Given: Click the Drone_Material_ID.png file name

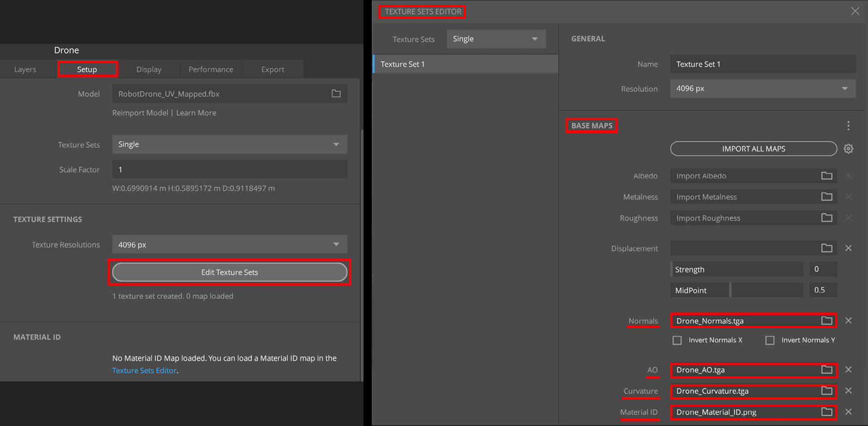Looking at the screenshot, I should coord(716,412).
